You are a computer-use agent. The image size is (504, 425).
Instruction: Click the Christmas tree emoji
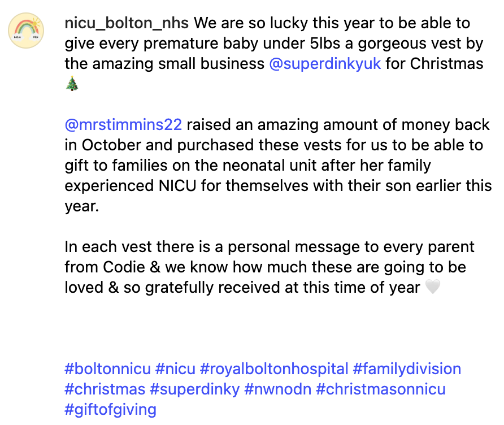click(72, 84)
